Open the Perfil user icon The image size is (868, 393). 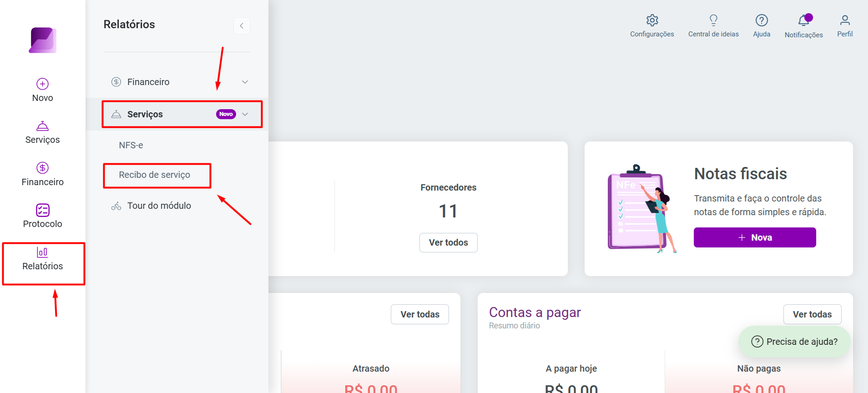coord(845,20)
